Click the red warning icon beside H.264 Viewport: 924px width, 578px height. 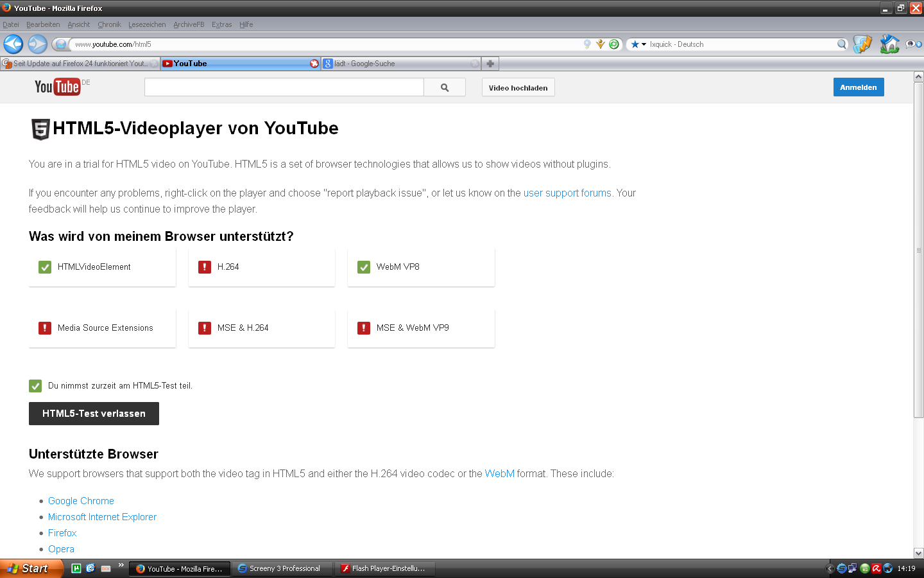point(205,267)
